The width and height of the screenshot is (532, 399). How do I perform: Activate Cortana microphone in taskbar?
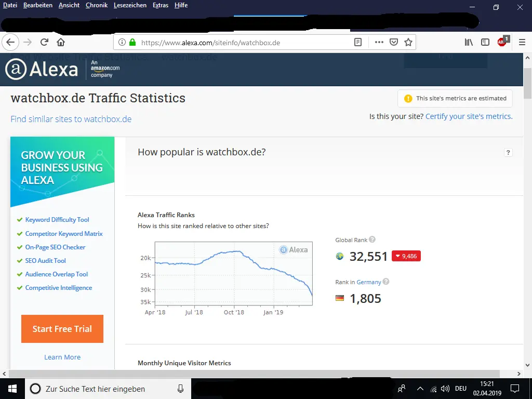click(180, 389)
